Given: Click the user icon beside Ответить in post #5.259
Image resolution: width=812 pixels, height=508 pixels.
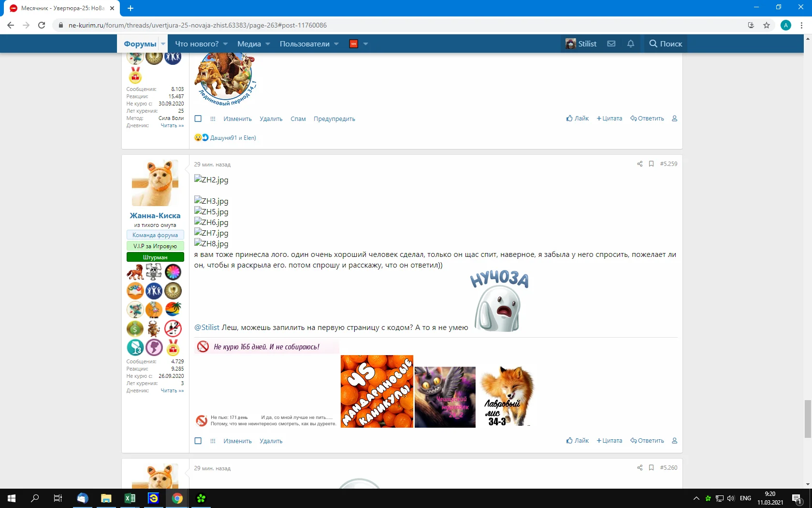Looking at the screenshot, I should (675, 441).
